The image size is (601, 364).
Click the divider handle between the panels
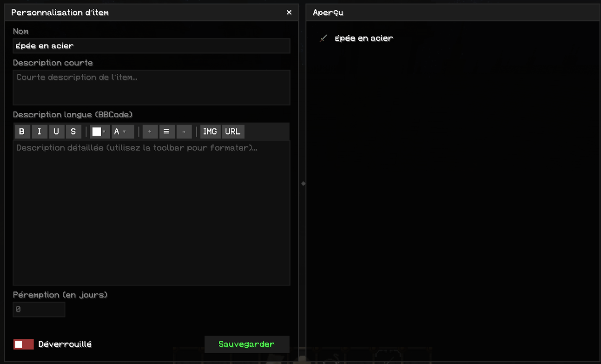(x=303, y=184)
